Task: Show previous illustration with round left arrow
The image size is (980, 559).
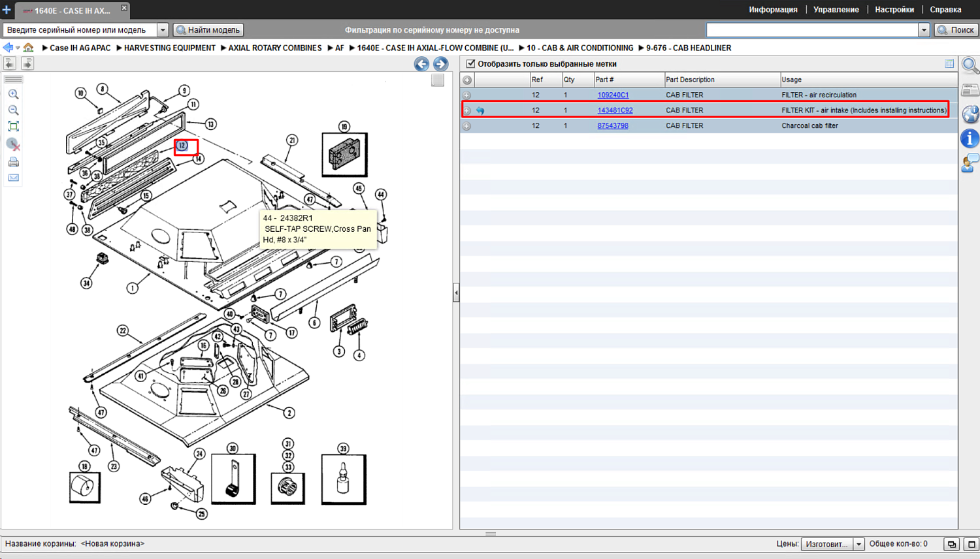Action: click(x=421, y=63)
